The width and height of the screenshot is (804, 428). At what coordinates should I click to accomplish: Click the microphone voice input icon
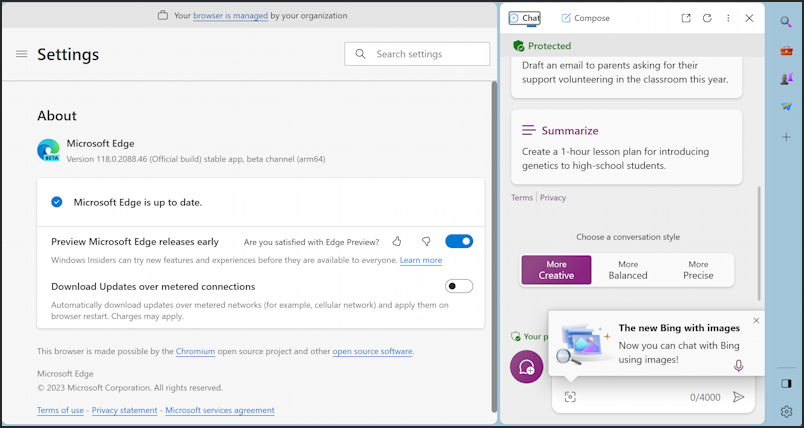[738, 366]
